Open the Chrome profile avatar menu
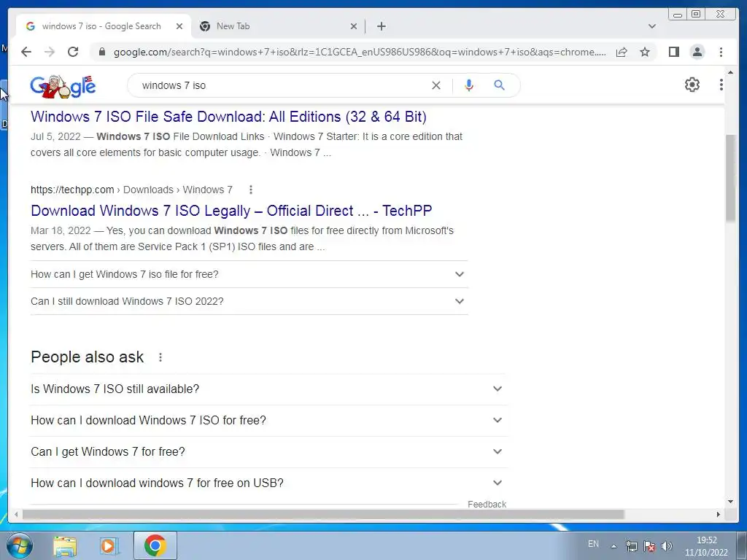The image size is (747, 560). tap(697, 52)
